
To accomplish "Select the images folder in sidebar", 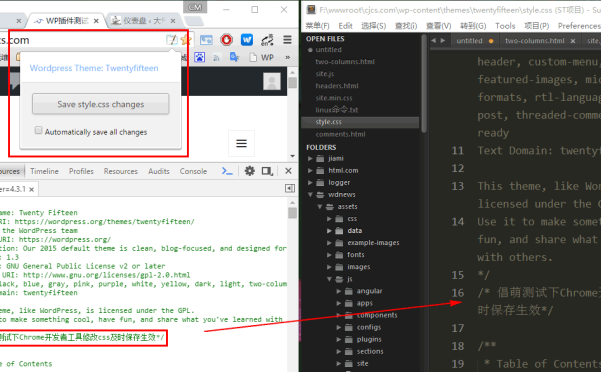I will coord(358,267).
